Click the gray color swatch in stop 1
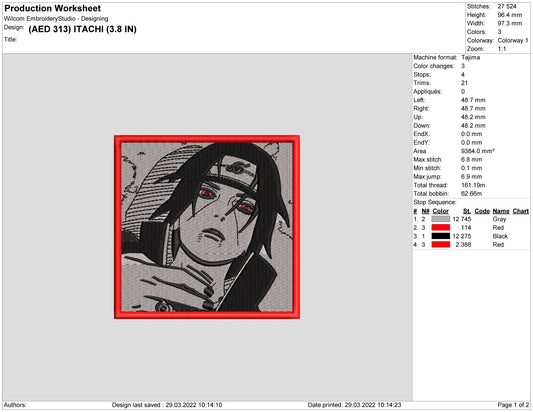 [x=441, y=219]
